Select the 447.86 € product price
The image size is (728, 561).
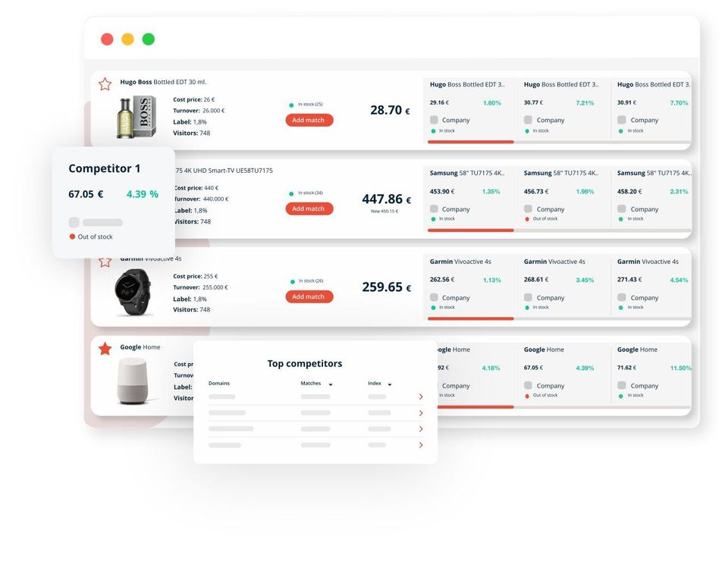coord(386,199)
